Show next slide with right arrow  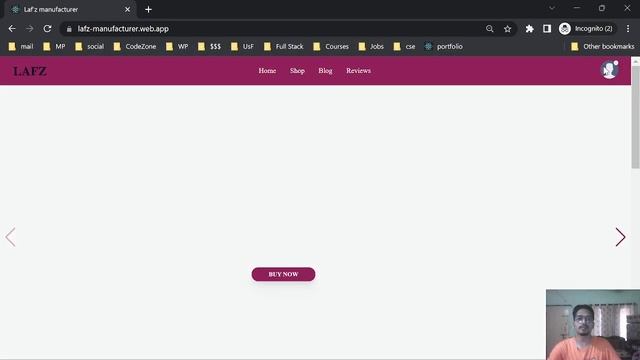pyautogui.click(x=620, y=237)
